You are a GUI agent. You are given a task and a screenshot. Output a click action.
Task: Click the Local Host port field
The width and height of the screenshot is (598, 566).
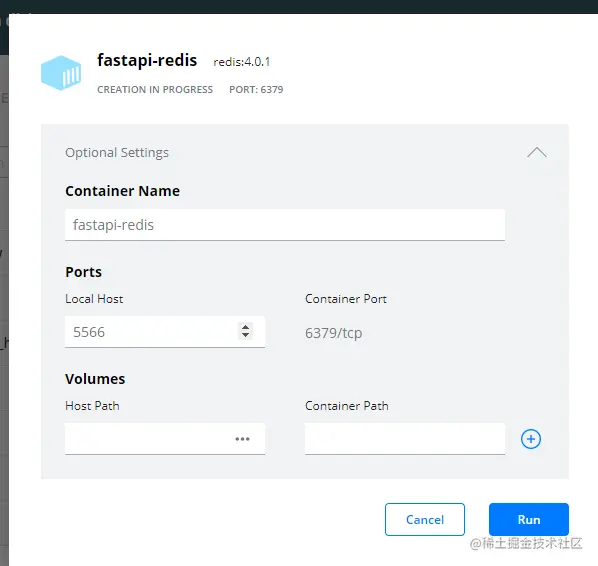click(x=165, y=332)
